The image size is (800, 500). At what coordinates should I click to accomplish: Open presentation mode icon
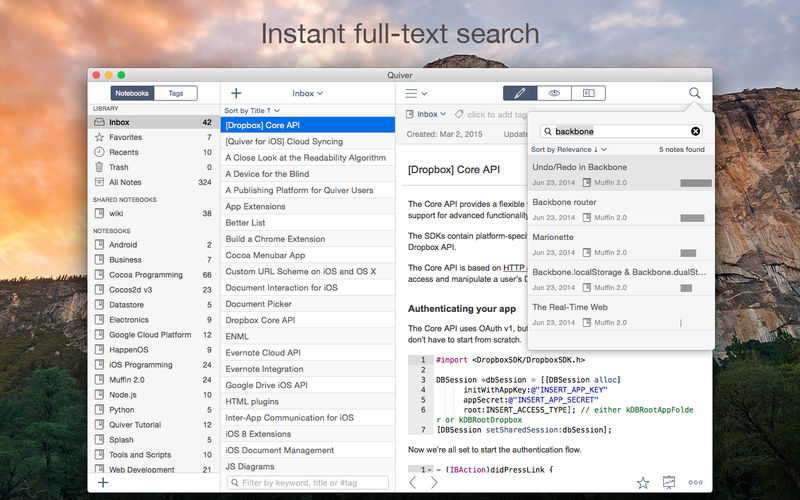pos(668,482)
